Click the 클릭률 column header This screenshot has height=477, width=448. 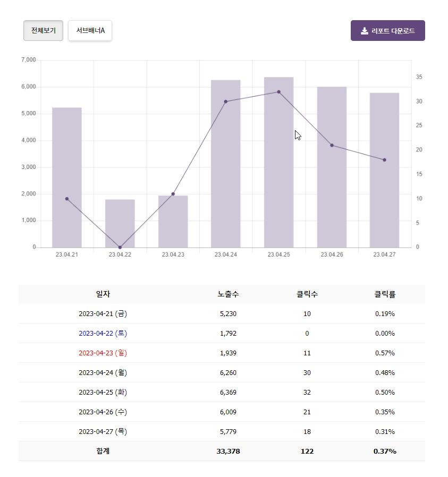[x=385, y=294]
